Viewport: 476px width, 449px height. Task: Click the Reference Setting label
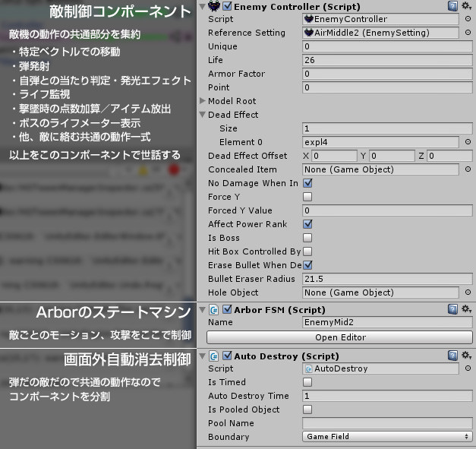(x=247, y=33)
